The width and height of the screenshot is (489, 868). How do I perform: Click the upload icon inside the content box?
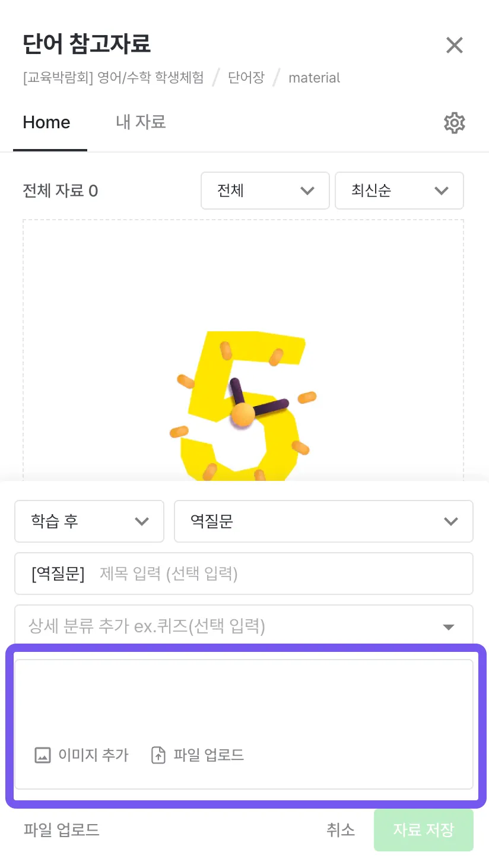click(158, 755)
